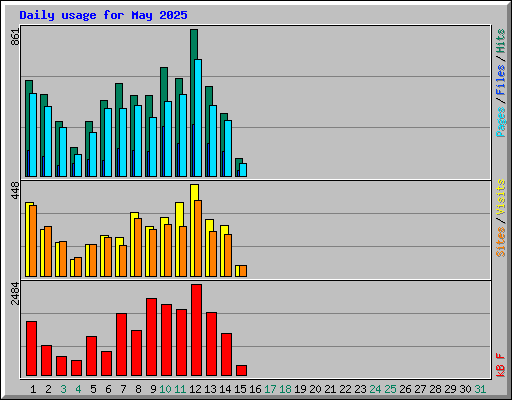The image size is (512, 400).
Task: Click the red KB bar for day 1
Action: click(31, 349)
